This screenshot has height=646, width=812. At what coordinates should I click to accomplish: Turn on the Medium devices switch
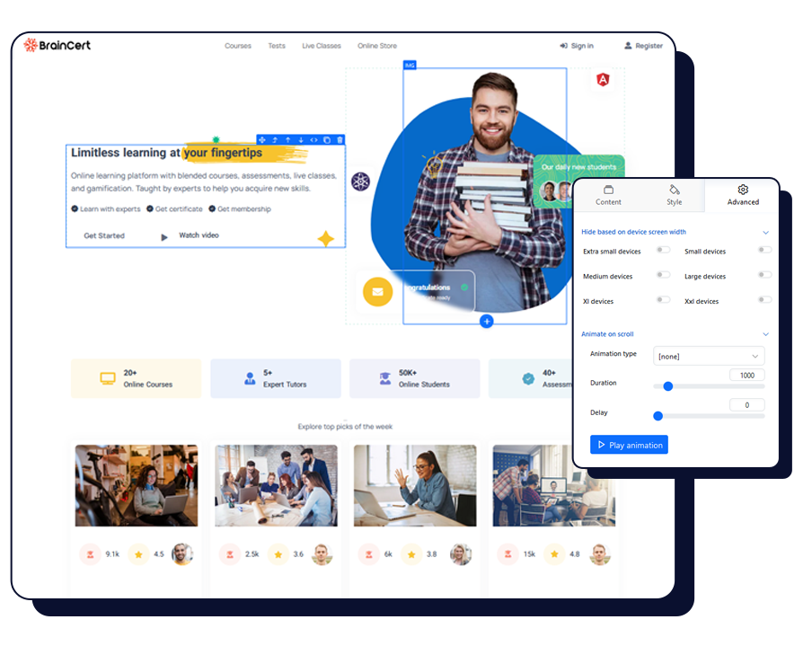coord(663,275)
